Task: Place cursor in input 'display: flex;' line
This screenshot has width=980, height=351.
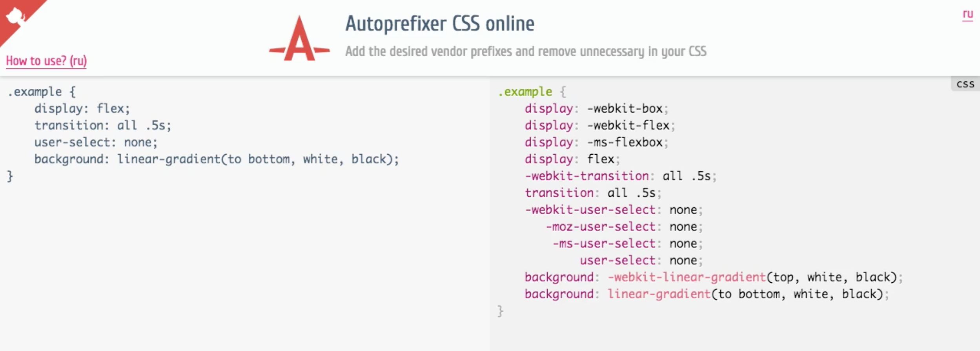Action: click(x=82, y=109)
